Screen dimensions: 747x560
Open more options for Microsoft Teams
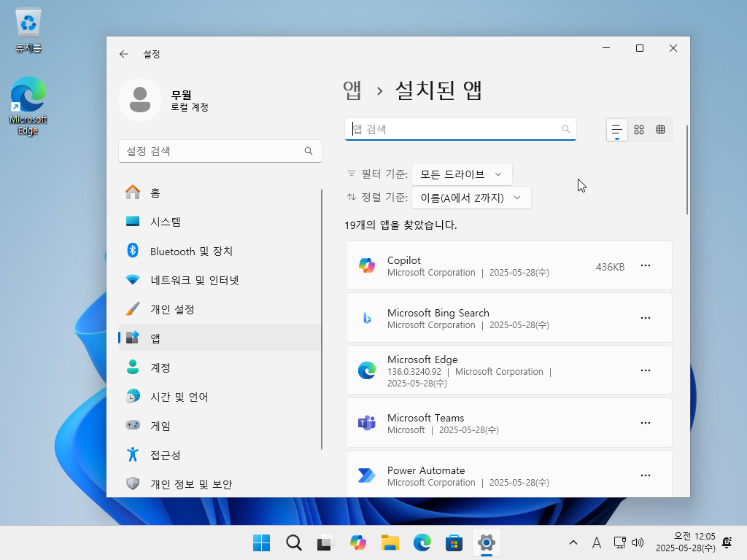646,423
